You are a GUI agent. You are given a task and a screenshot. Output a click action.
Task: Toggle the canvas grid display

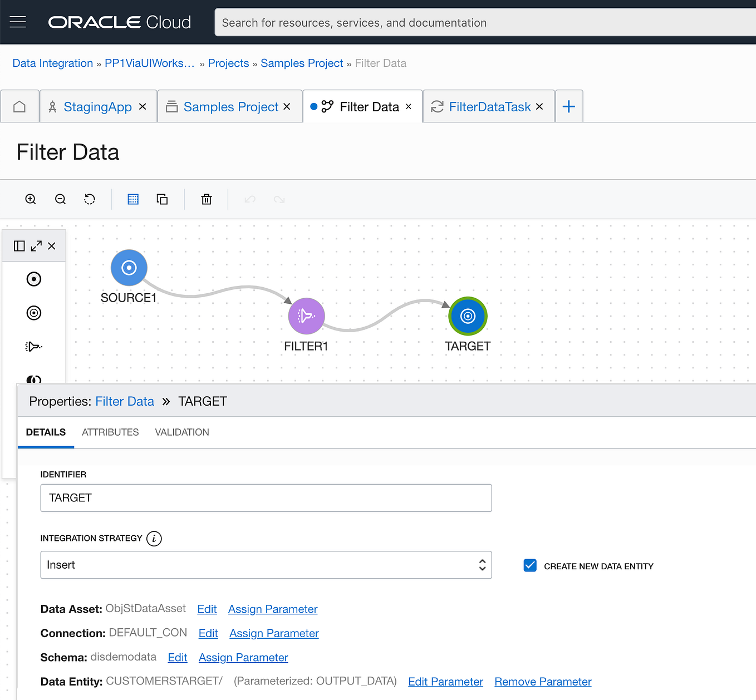click(x=132, y=199)
